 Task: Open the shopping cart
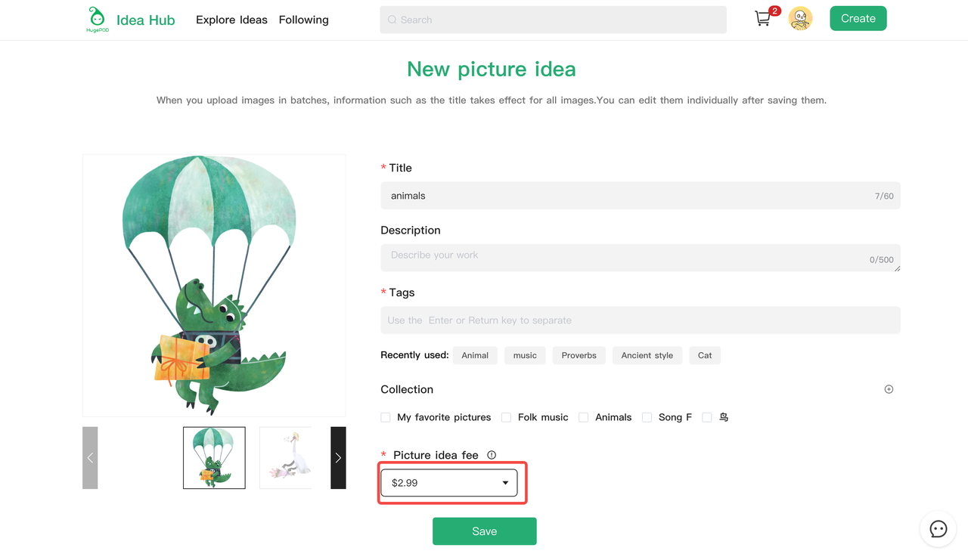[x=763, y=19]
